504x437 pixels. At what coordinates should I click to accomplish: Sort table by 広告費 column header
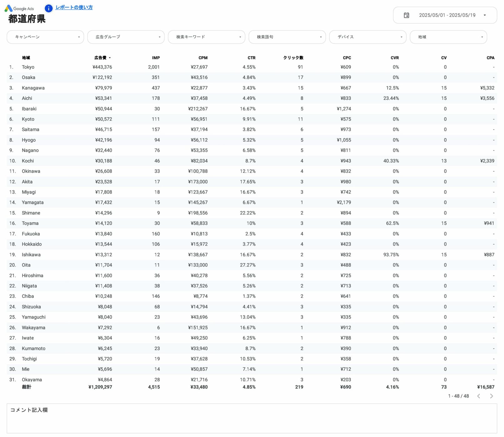pyautogui.click(x=100, y=58)
